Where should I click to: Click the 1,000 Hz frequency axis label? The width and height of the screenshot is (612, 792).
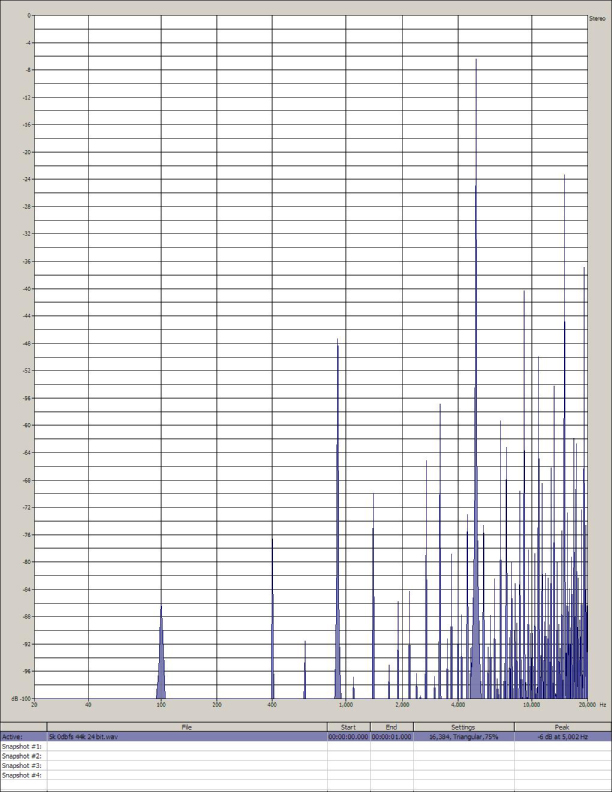[x=346, y=705]
